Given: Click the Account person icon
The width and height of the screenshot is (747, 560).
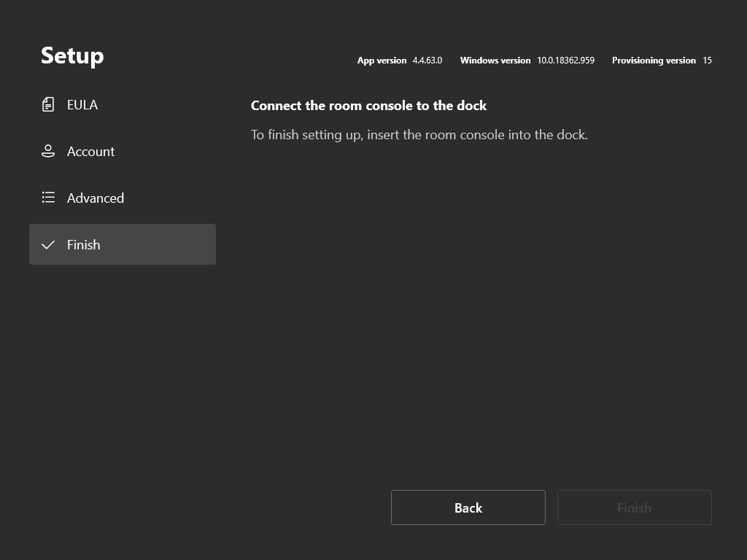Looking at the screenshot, I should [x=48, y=151].
